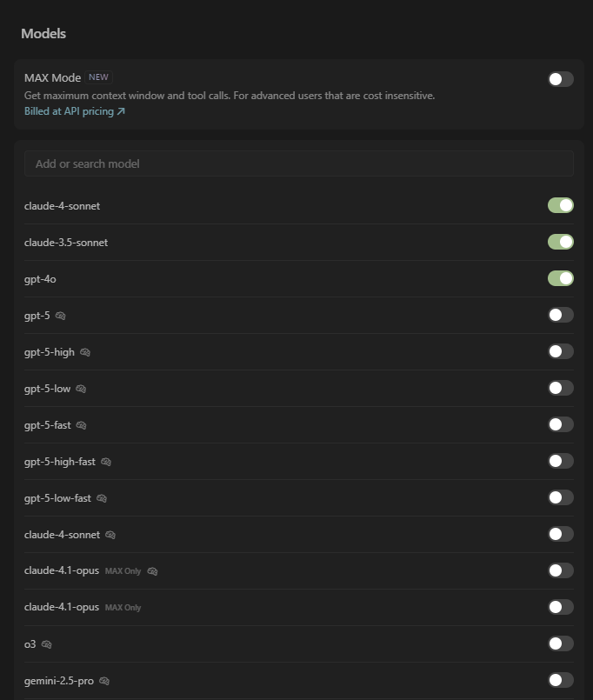Disable the gpt-4o model switch
Screen dimensions: 593x700
pyautogui.click(x=561, y=278)
